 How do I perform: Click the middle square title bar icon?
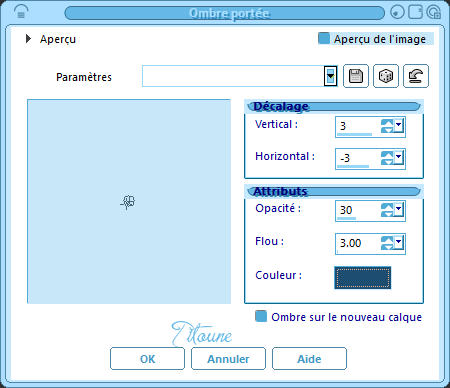click(x=415, y=12)
